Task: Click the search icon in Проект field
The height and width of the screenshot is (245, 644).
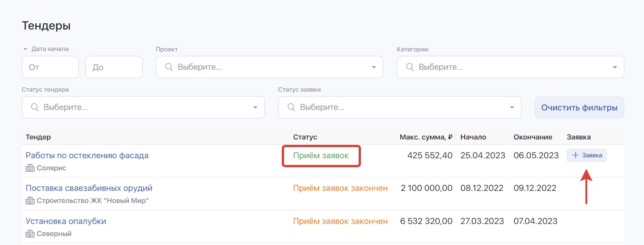Action: (169, 67)
